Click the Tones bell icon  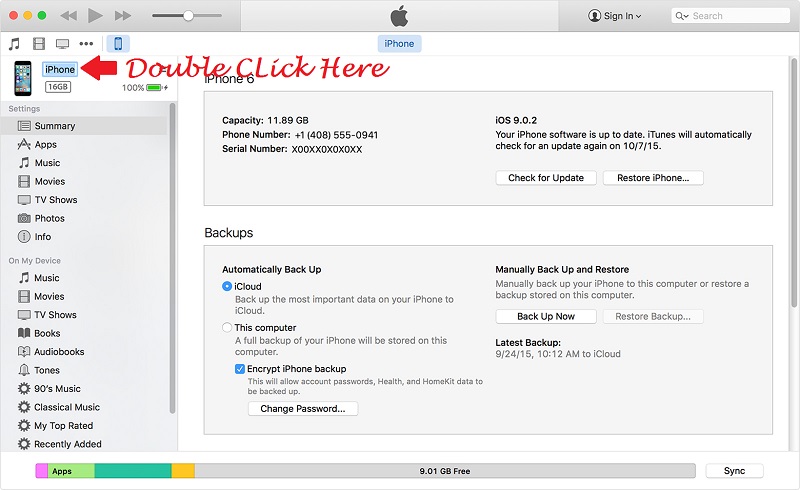pos(24,370)
